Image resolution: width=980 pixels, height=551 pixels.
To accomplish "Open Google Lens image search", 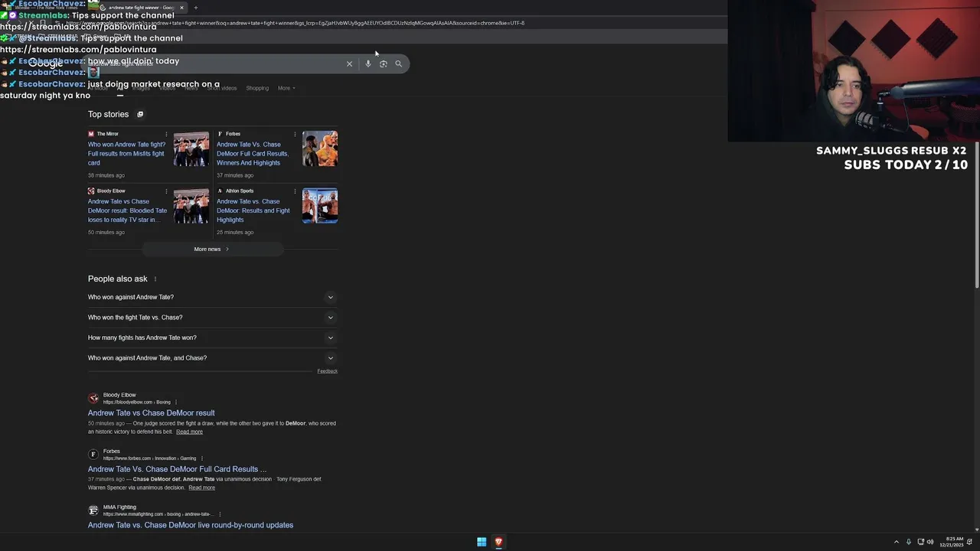I will [x=384, y=64].
